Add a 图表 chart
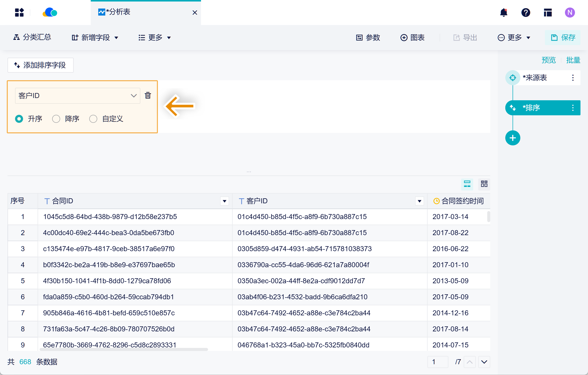The width and height of the screenshot is (588, 375). tap(412, 38)
